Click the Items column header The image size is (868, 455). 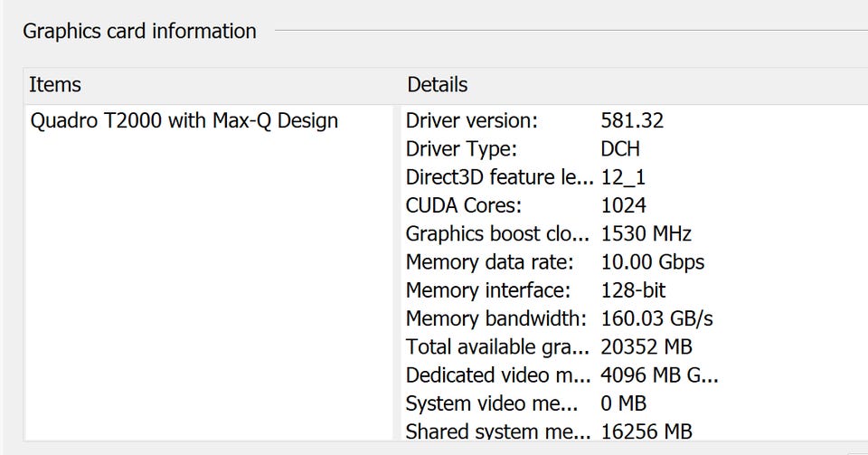(x=55, y=85)
